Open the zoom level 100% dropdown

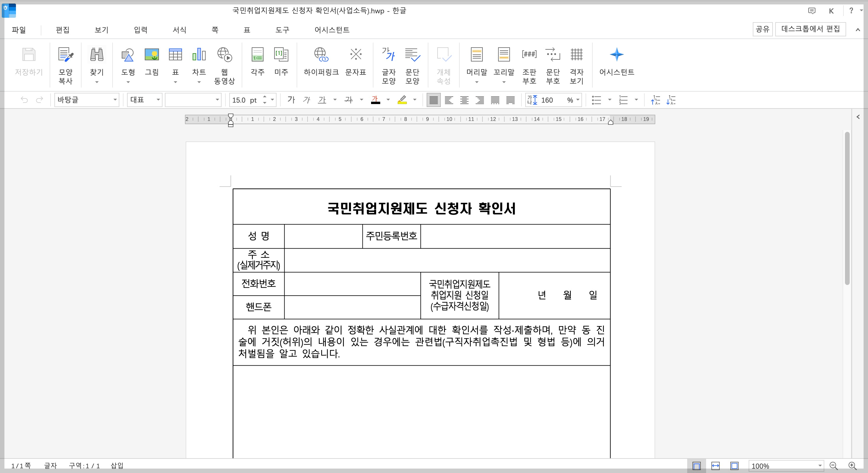(820, 466)
